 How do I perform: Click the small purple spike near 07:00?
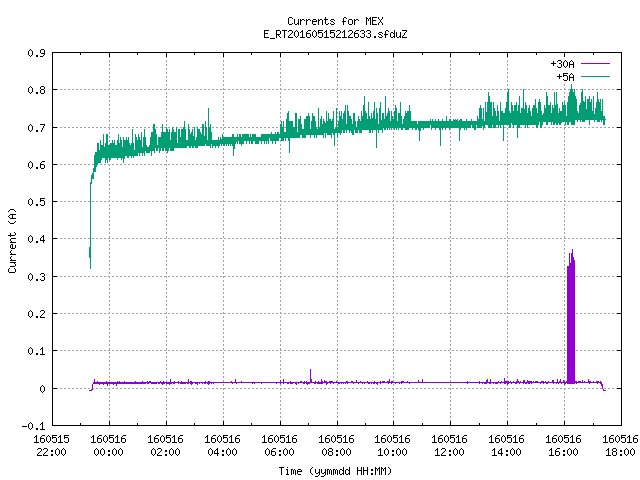311,376
